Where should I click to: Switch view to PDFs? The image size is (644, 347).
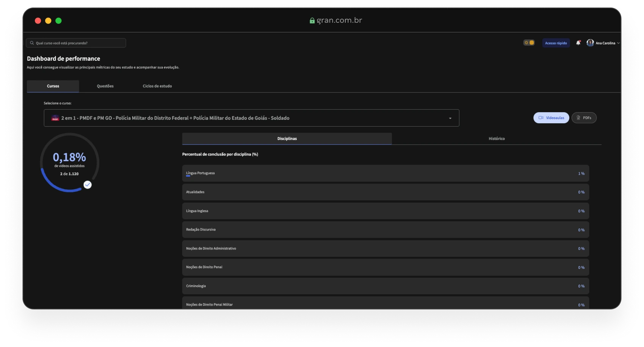tap(584, 118)
